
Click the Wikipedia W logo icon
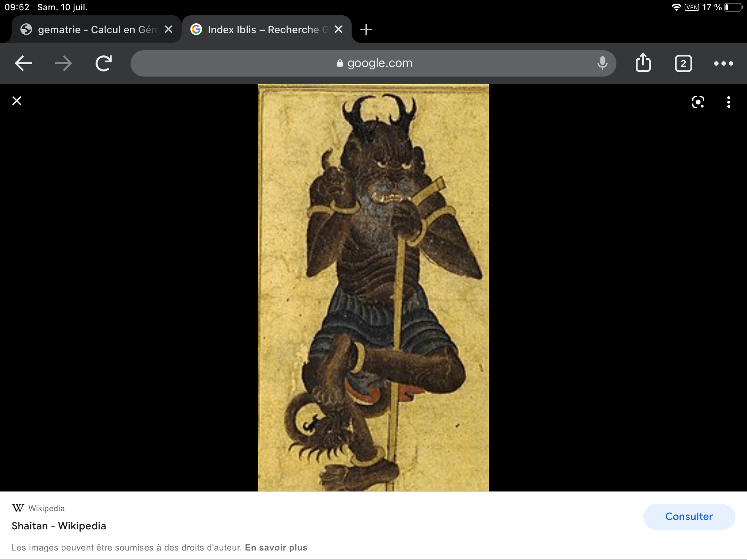[18, 508]
